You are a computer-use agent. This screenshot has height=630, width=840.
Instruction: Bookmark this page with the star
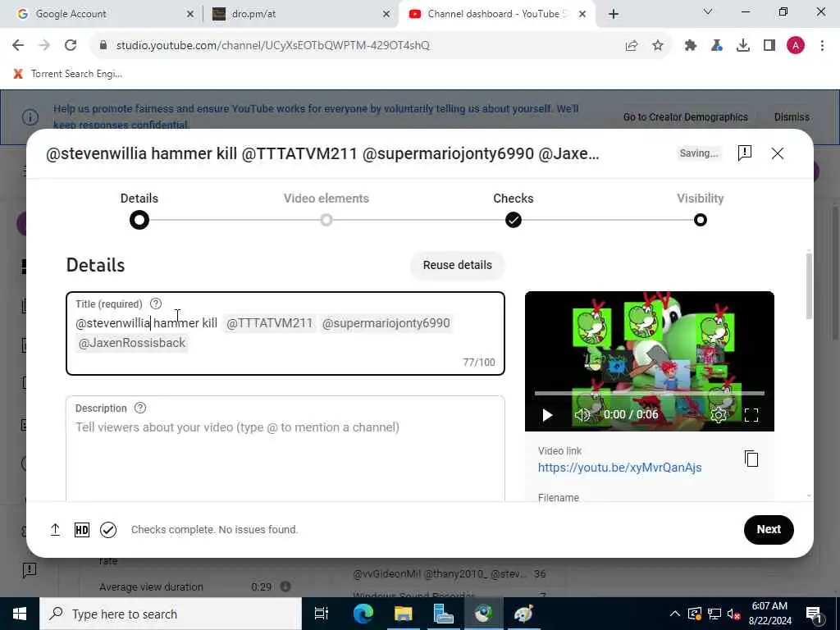tap(658, 46)
